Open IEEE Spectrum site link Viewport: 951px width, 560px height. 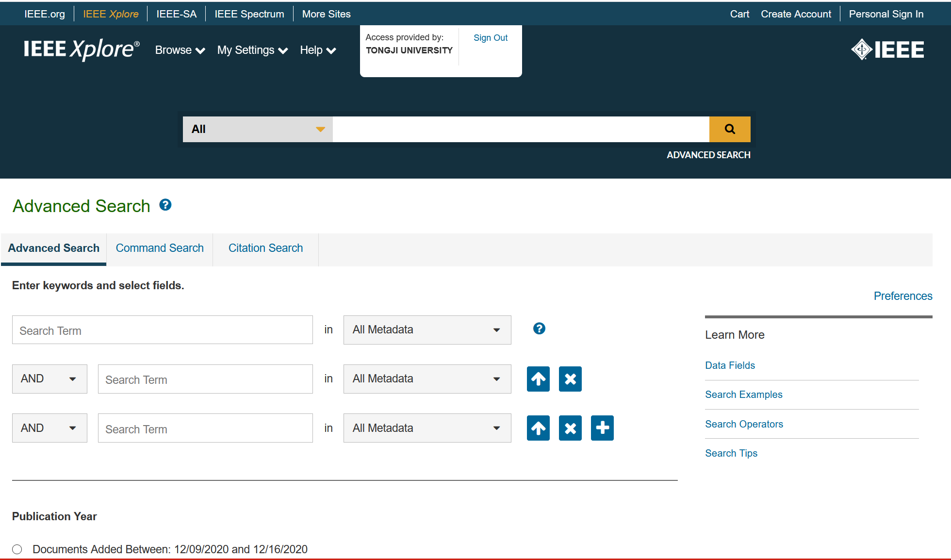click(249, 14)
